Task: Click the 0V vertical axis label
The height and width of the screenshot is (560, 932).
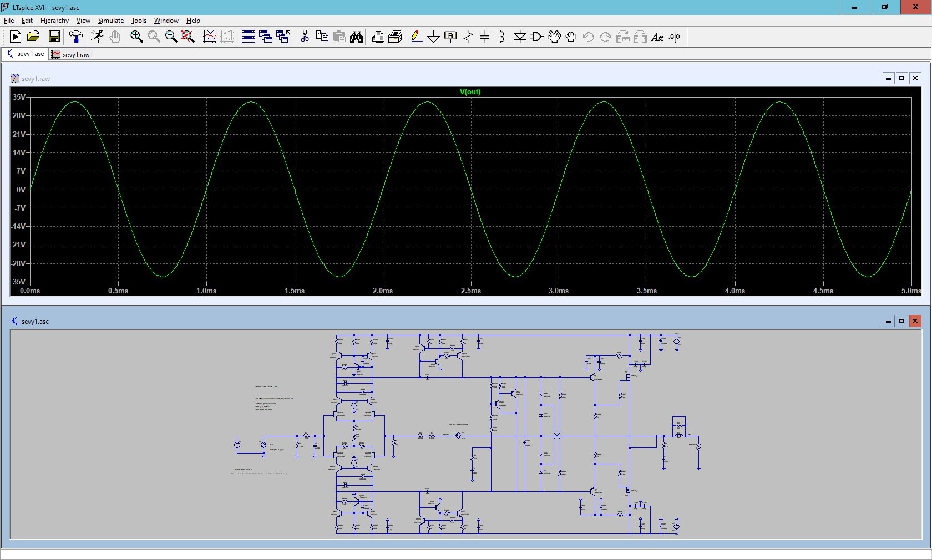Action: point(21,190)
